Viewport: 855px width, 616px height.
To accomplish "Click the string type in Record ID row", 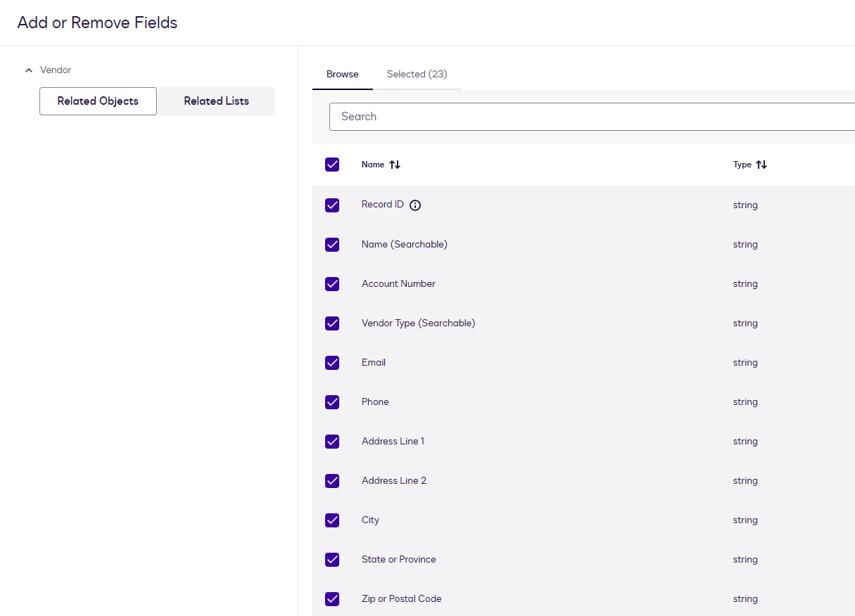I will (x=745, y=205).
